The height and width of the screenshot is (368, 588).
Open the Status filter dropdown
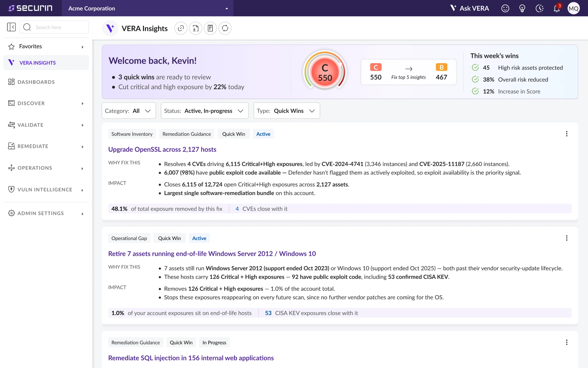click(205, 111)
